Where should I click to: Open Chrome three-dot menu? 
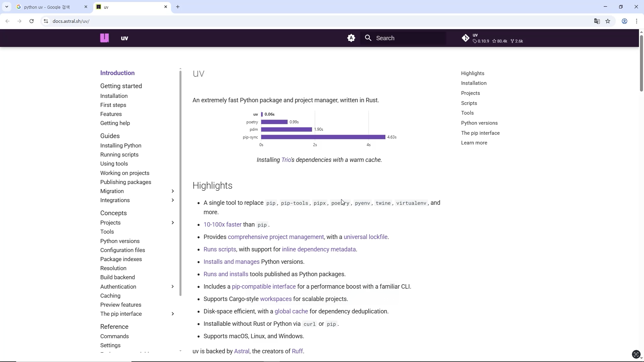(x=636, y=21)
